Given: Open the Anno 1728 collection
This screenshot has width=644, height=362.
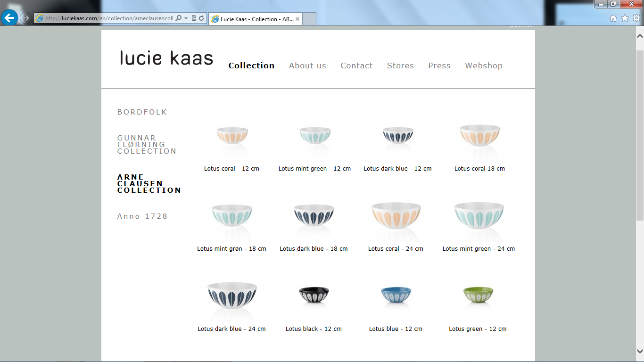Looking at the screenshot, I should 142,216.
